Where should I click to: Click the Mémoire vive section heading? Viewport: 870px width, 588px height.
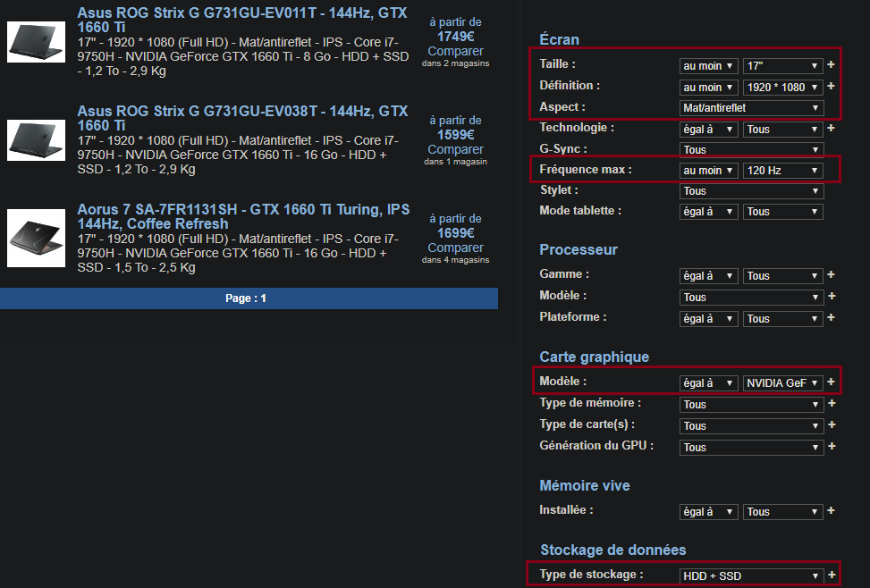(585, 485)
